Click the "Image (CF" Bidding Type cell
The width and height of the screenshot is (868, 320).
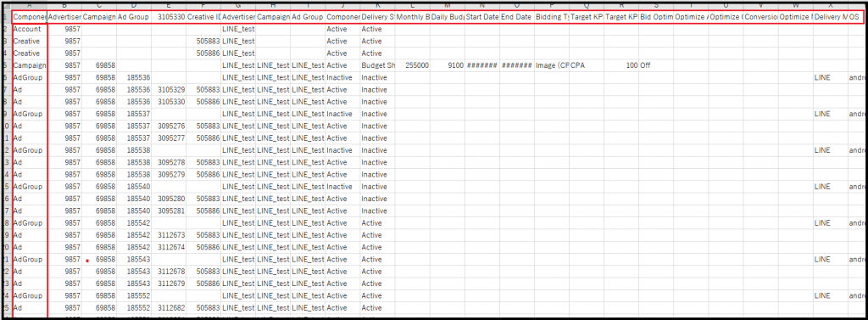tap(552, 65)
